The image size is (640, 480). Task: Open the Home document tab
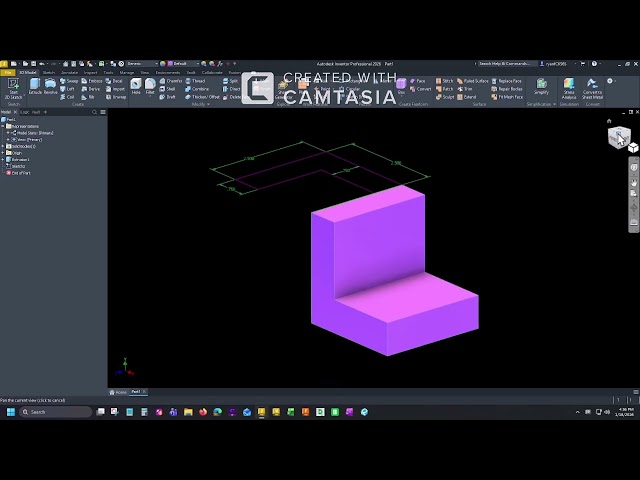[x=118, y=392]
